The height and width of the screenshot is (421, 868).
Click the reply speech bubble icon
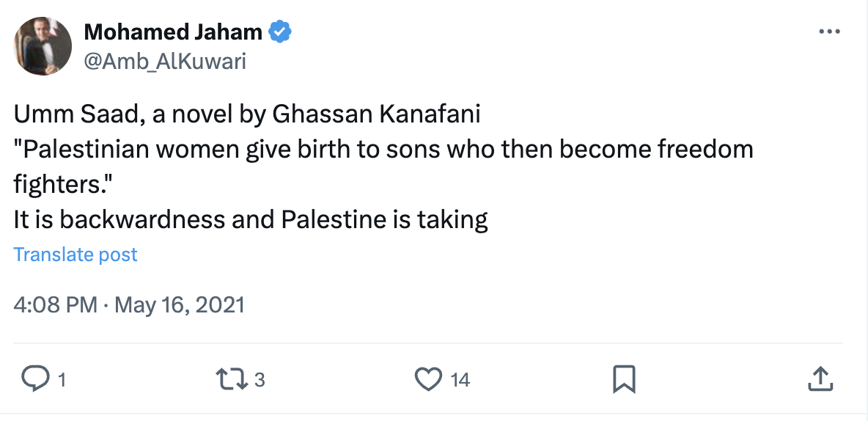coord(34,378)
